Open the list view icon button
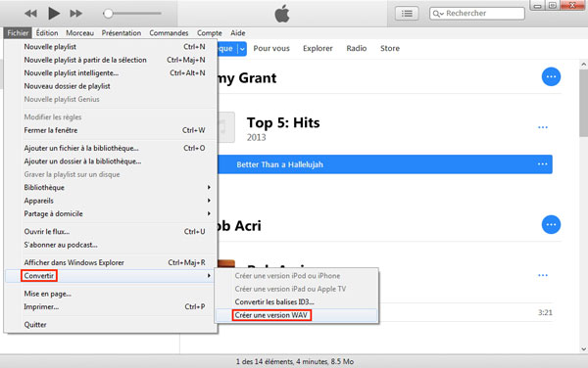This screenshot has height=368, width=588. coord(407,14)
